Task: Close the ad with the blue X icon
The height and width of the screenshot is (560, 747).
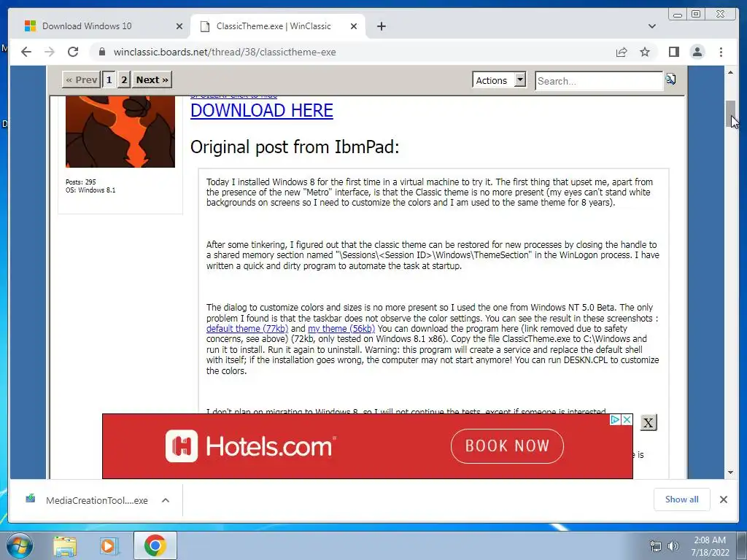Action: pos(627,419)
